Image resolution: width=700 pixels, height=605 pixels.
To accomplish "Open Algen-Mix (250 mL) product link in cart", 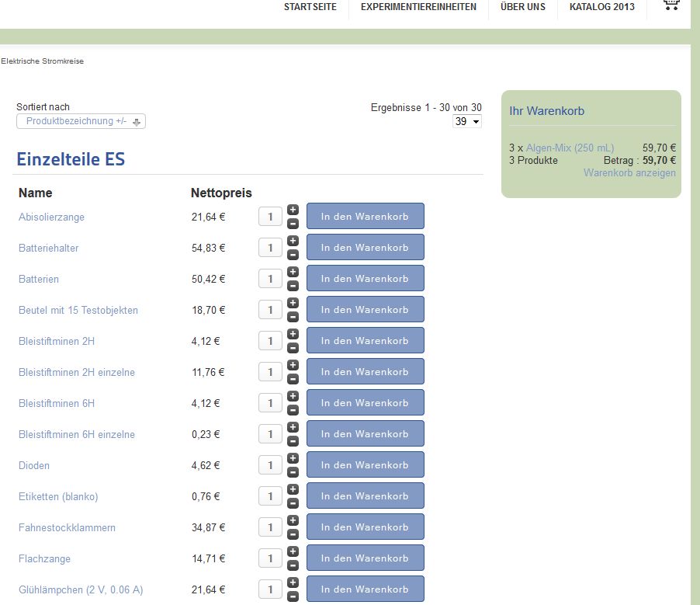I will tap(570, 148).
